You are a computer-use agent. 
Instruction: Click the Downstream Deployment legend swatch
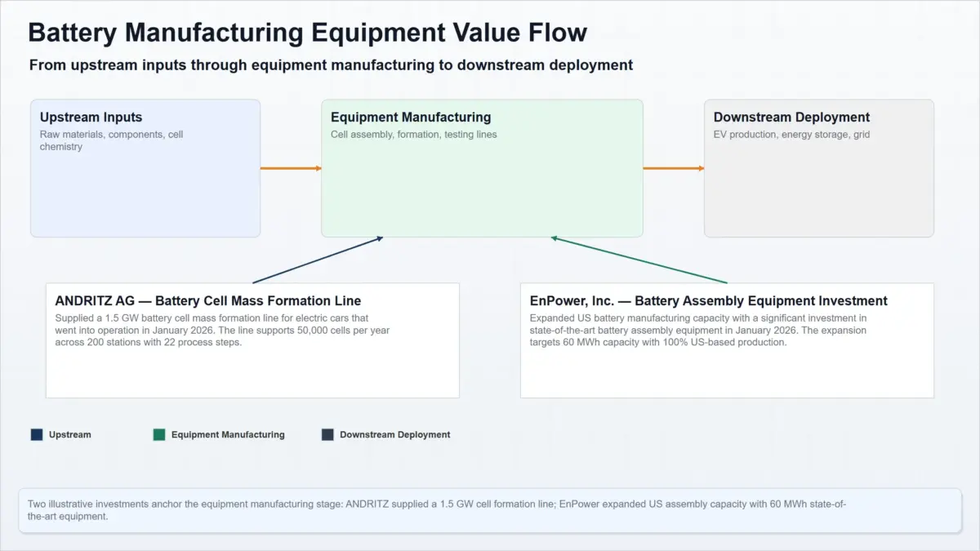pyautogui.click(x=327, y=435)
